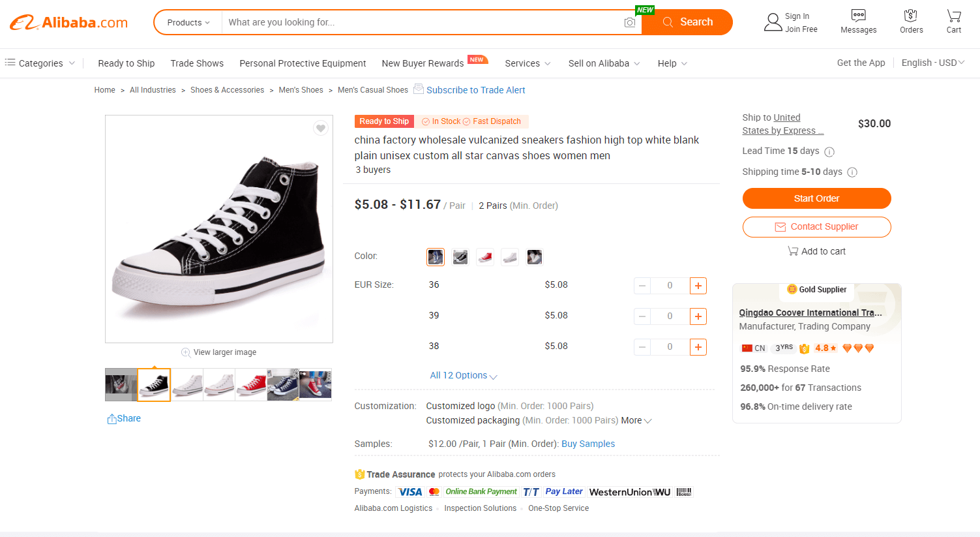Image resolution: width=980 pixels, height=537 pixels.
Task: Select the red canvas shoe color
Action: (484, 256)
